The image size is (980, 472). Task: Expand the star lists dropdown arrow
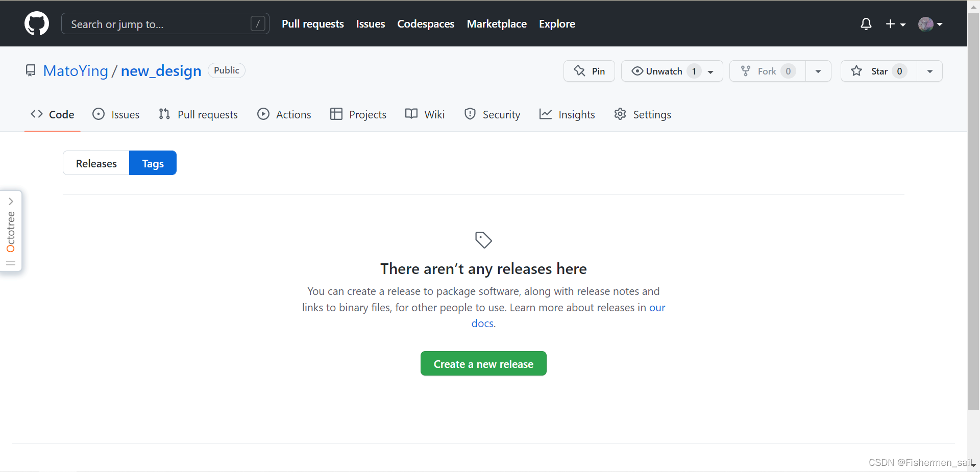pyautogui.click(x=930, y=71)
